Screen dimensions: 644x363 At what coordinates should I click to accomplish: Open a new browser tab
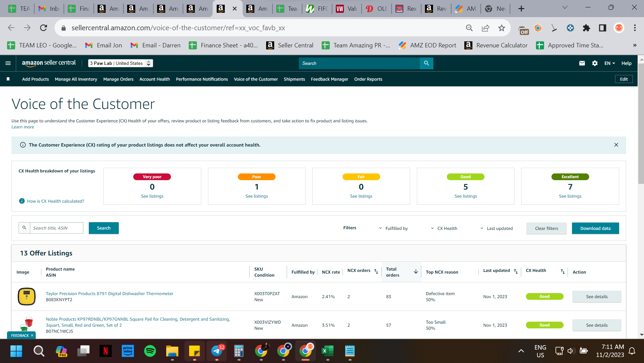521,8
